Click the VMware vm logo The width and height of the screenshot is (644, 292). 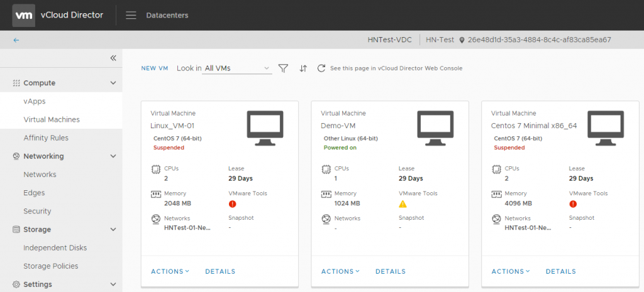click(x=24, y=15)
